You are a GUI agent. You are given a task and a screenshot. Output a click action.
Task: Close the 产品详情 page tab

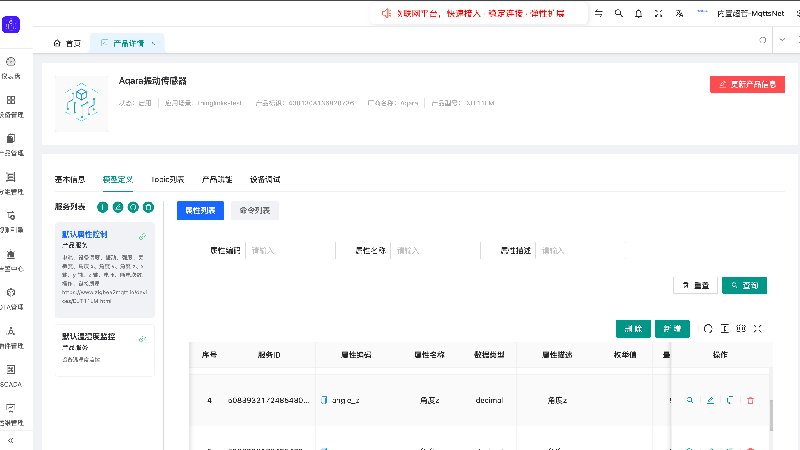click(154, 44)
